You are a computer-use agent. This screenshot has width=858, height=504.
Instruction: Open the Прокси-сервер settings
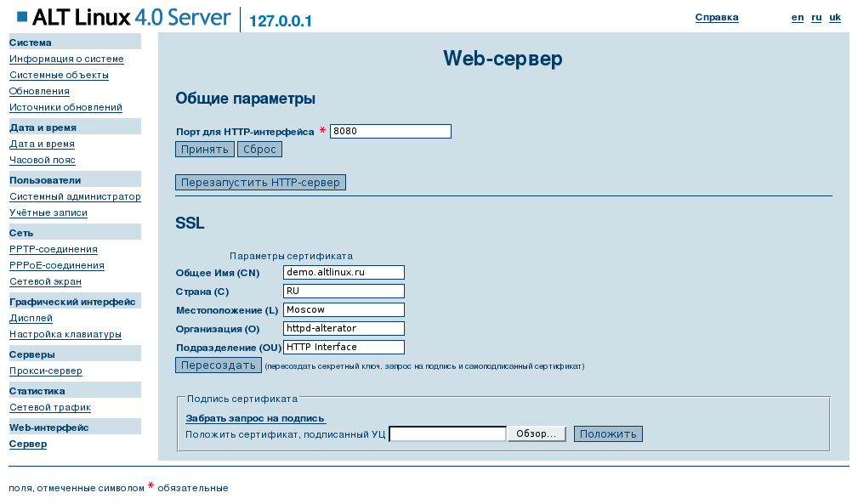45,371
